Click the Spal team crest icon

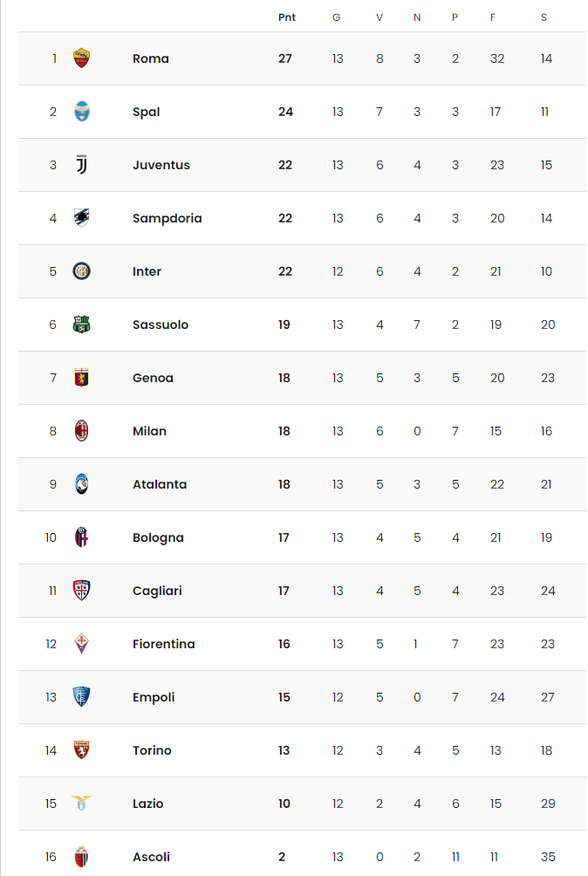click(81, 112)
